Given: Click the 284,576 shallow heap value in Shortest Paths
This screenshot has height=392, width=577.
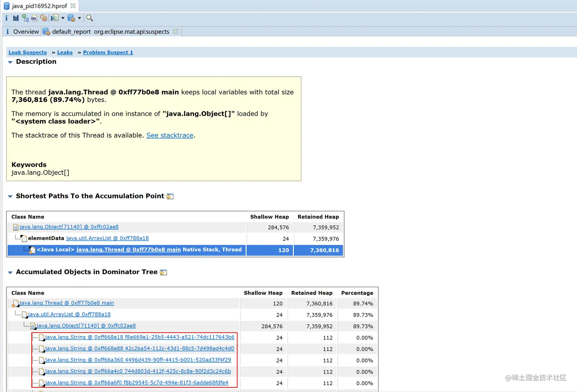Looking at the screenshot, I should click(x=278, y=227).
